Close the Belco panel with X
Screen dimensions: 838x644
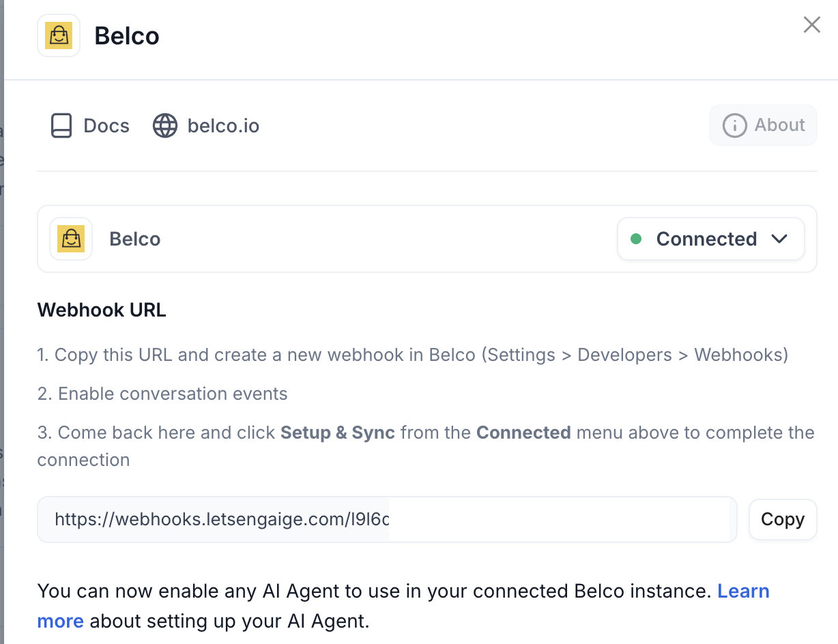812,25
